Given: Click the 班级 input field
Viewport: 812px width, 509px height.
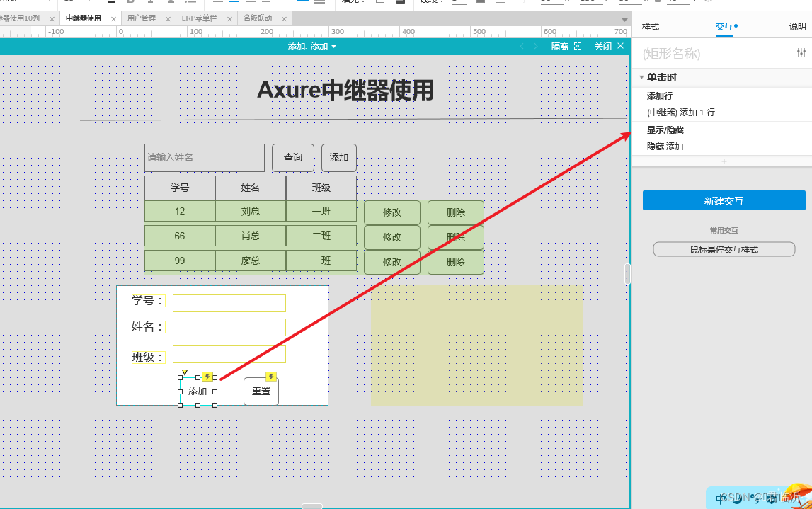Looking at the screenshot, I should point(229,354).
